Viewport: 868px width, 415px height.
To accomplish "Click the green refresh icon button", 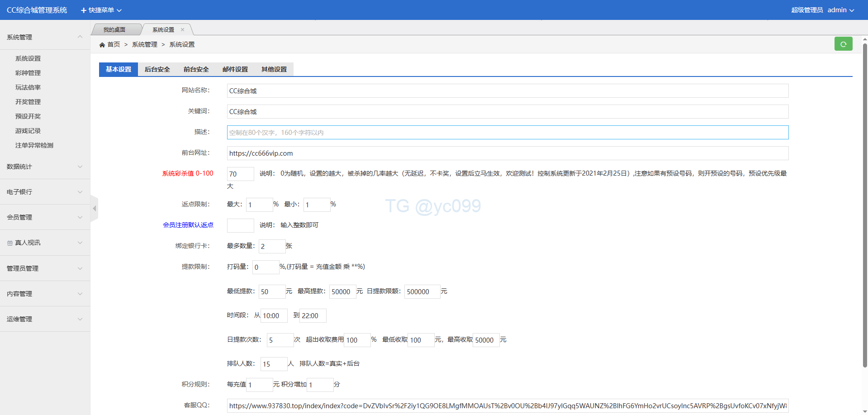I will (x=843, y=44).
